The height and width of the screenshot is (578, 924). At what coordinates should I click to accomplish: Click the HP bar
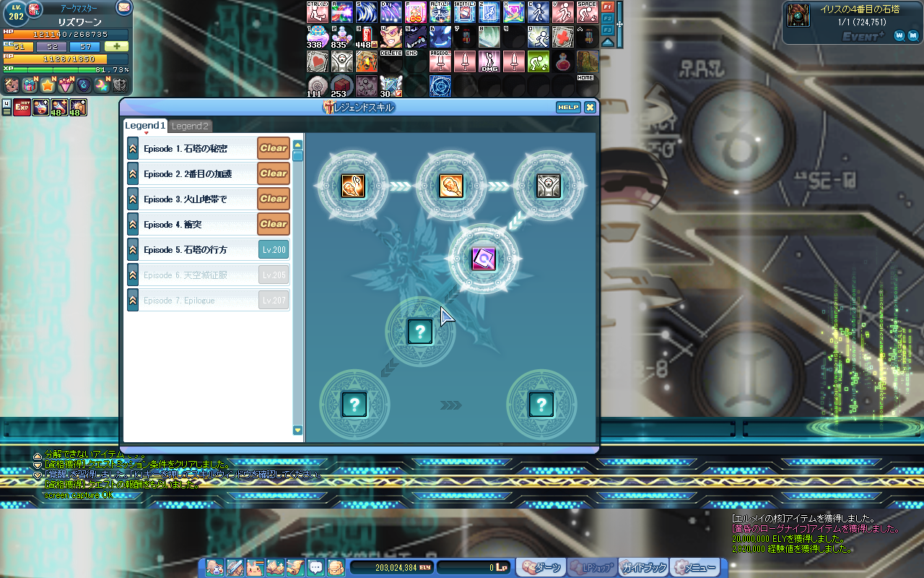(66, 34)
